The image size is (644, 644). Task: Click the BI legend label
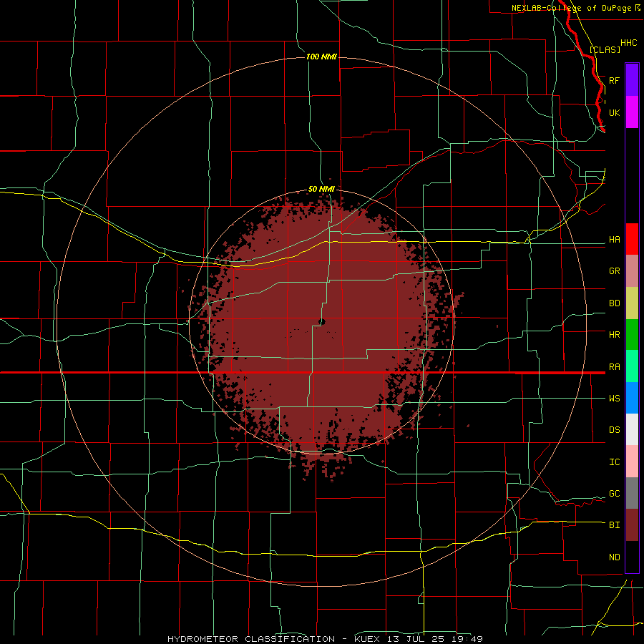(x=614, y=525)
